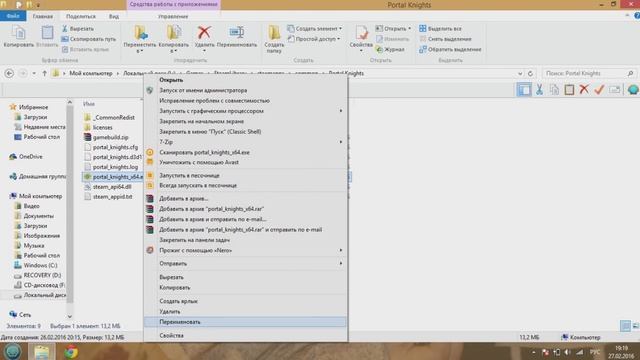Switch to the Share (Поделиться) ribbon tab
This screenshot has width=640, height=360.
click(x=81, y=16)
